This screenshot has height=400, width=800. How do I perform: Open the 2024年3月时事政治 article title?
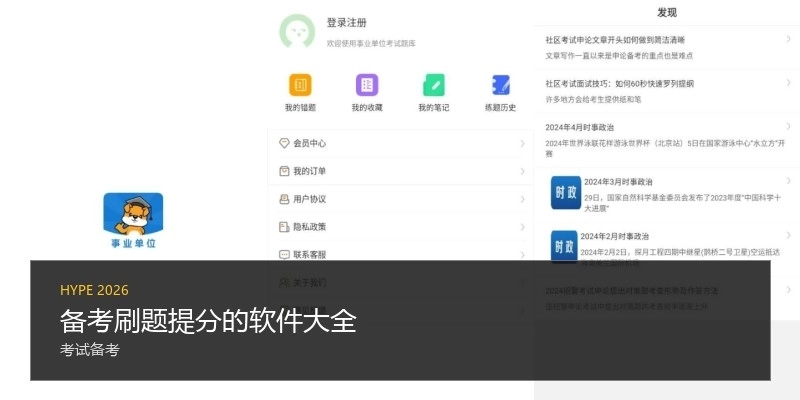click(x=618, y=182)
